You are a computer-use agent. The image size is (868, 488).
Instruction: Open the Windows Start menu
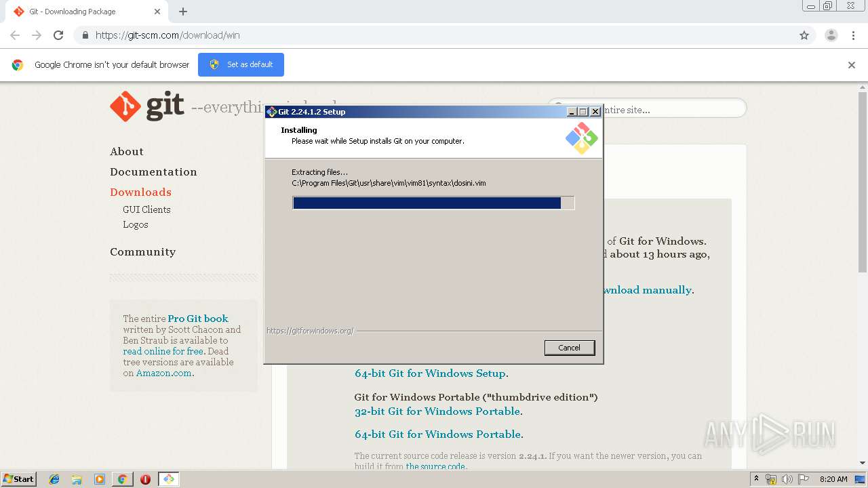click(19, 479)
